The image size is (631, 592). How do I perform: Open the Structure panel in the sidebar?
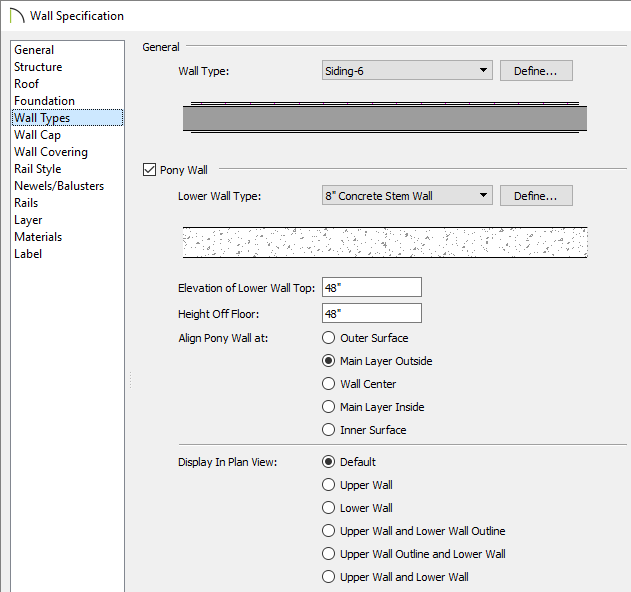pos(38,67)
